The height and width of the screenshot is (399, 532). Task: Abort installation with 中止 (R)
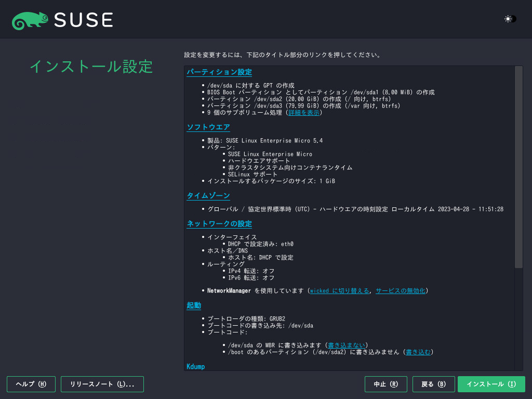(386, 384)
